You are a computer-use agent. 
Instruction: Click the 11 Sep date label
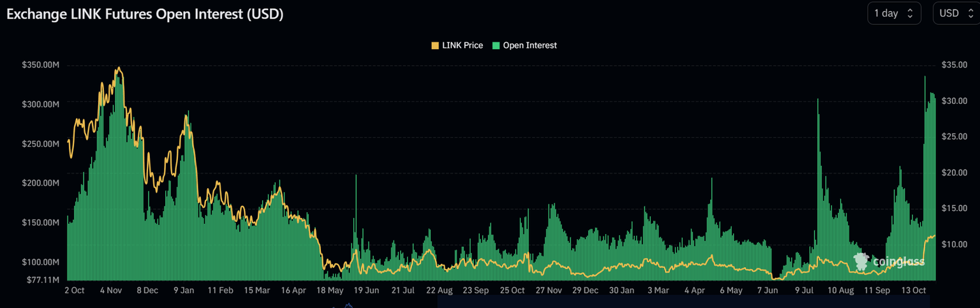tap(877, 290)
